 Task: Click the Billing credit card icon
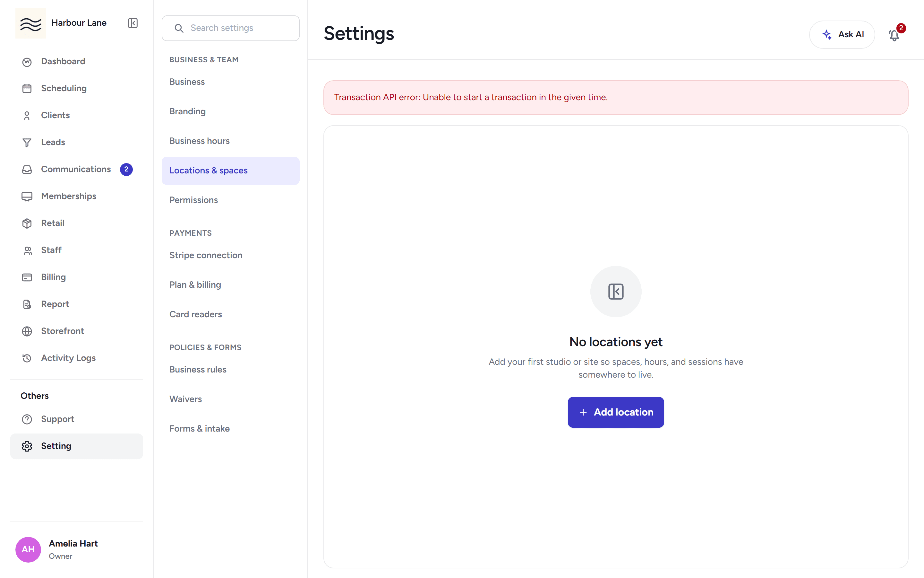coord(27,277)
